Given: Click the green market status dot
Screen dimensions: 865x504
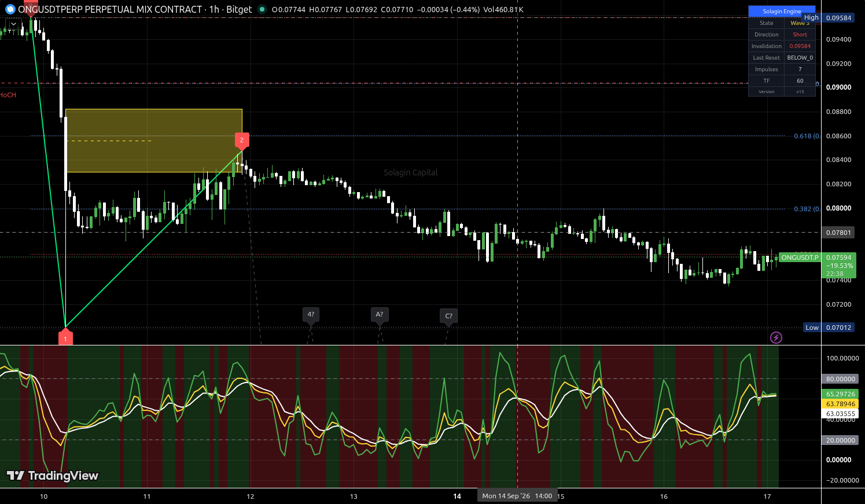Looking at the screenshot, I should click(x=262, y=9).
